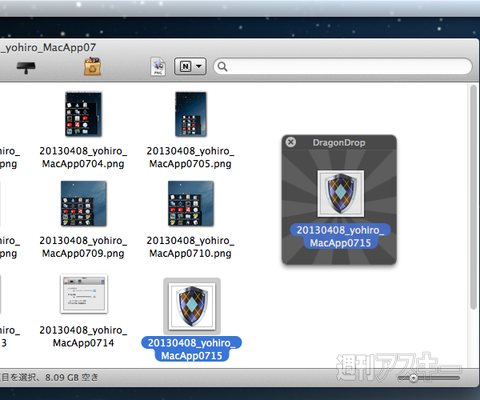Click the MacApp0715 label in DragonDrop panel

340,236
